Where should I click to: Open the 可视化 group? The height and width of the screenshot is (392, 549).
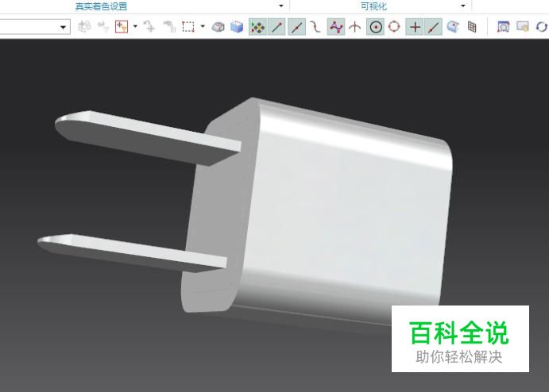point(373,6)
